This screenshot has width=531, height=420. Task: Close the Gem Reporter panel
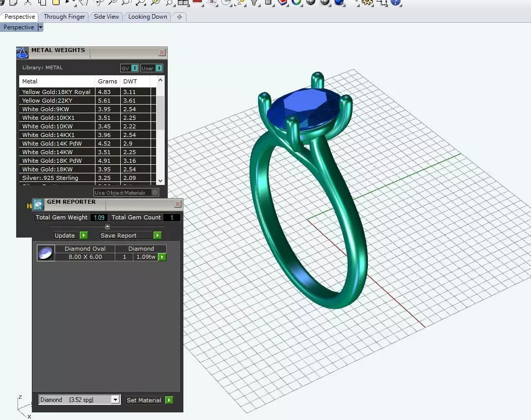point(177,204)
